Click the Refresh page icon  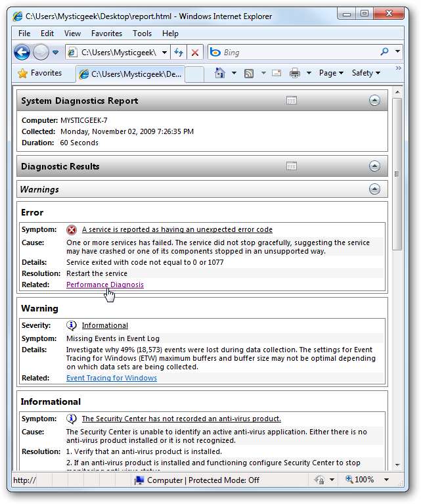point(179,53)
